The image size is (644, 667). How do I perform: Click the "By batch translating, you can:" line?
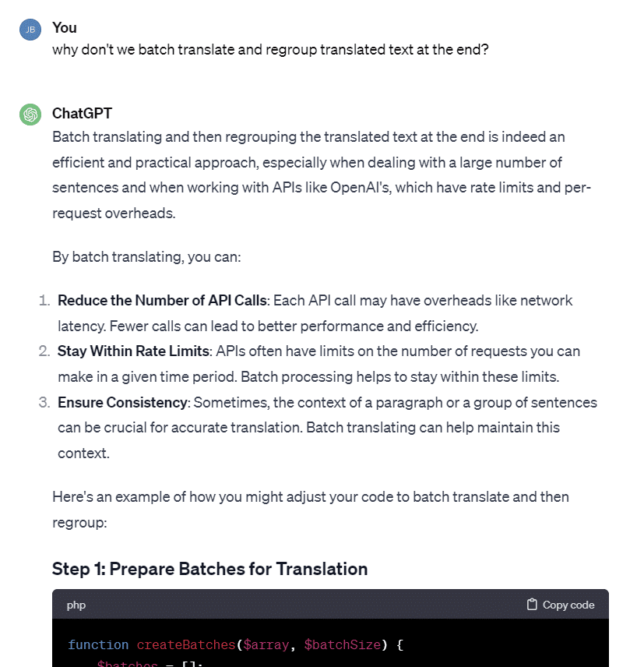(x=146, y=257)
